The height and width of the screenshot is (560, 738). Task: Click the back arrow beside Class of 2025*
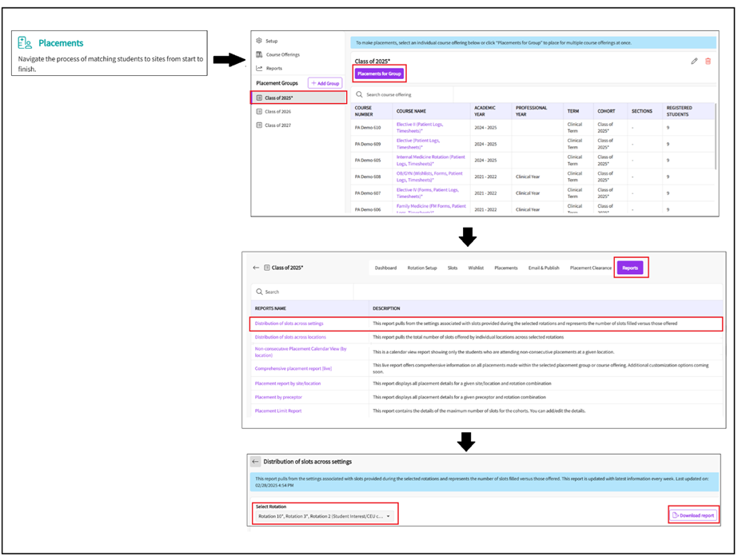point(256,268)
